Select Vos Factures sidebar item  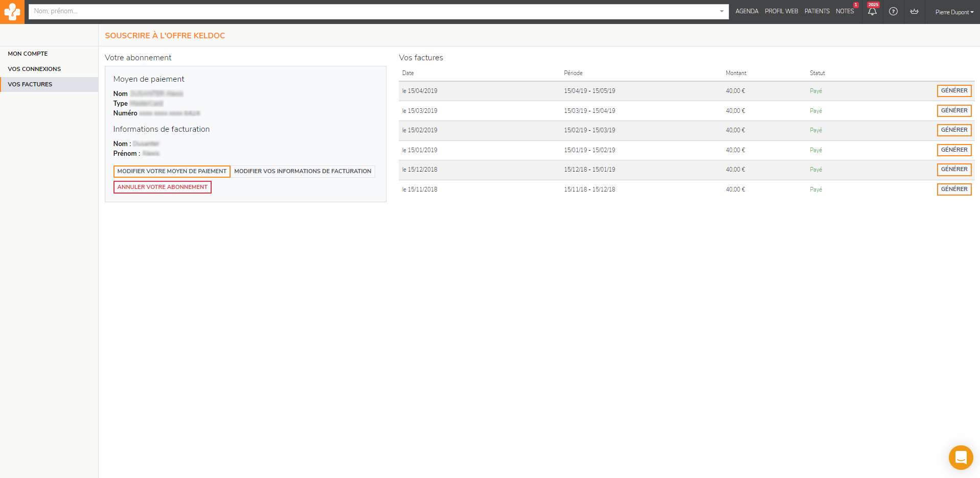pos(30,84)
